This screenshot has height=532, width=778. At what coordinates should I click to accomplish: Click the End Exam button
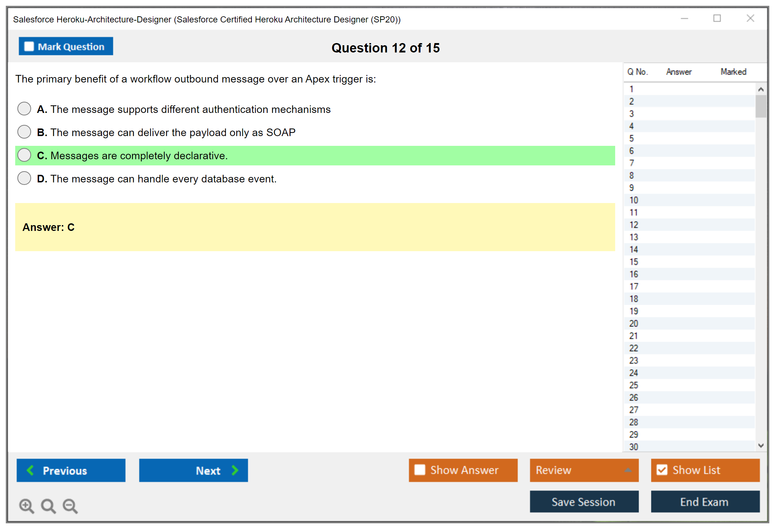coord(705,502)
